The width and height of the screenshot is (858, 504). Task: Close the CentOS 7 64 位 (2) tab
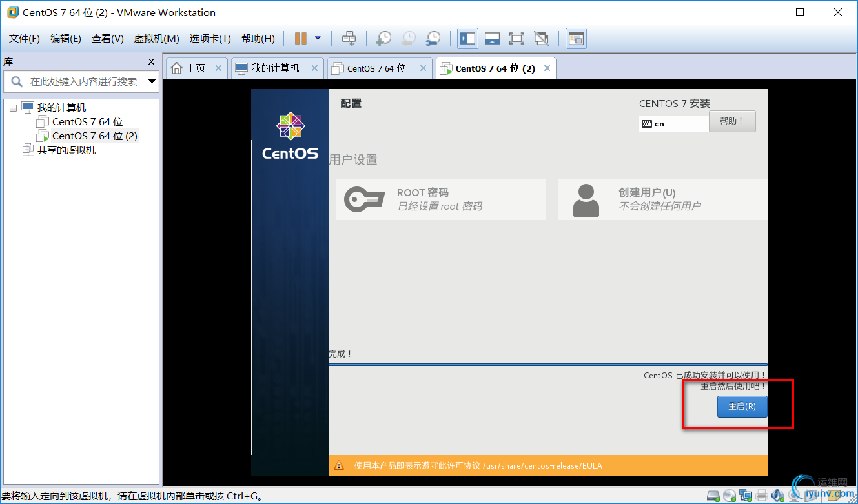(x=547, y=68)
